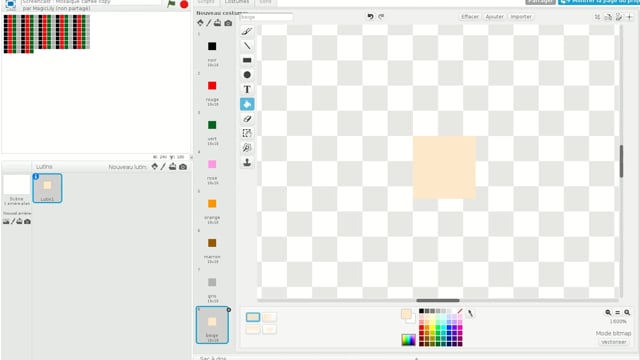Screen dimensions: 640x360
Task: Convert to vector with 'Vectoriser' button
Action: [x=614, y=342]
